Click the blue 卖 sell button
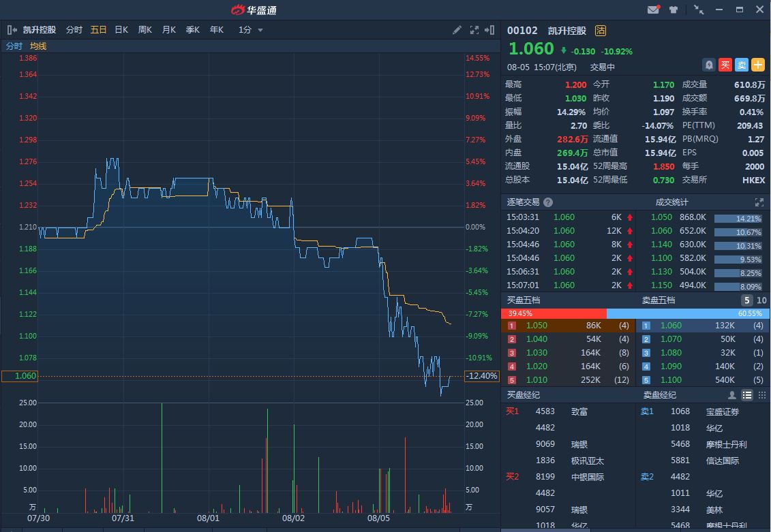Screen dimensions: 771x532 pyautogui.click(x=742, y=64)
